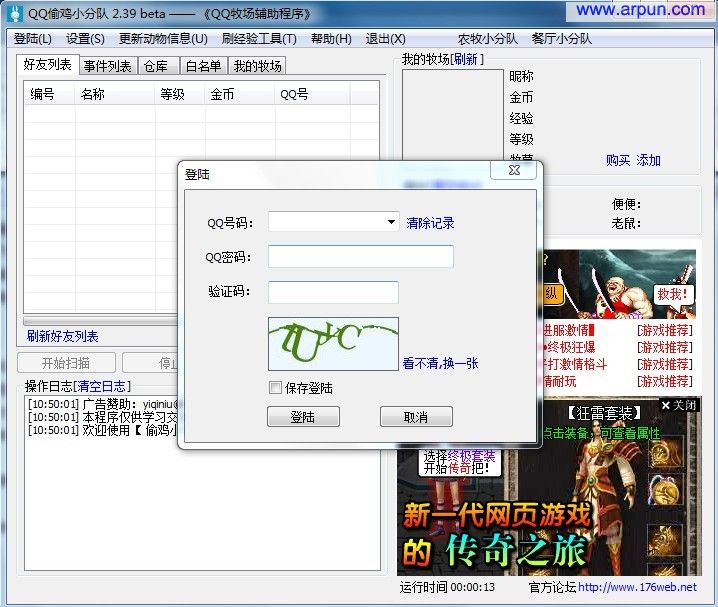
Task: Open the 设置(S) menu
Action: (x=85, y=39)
